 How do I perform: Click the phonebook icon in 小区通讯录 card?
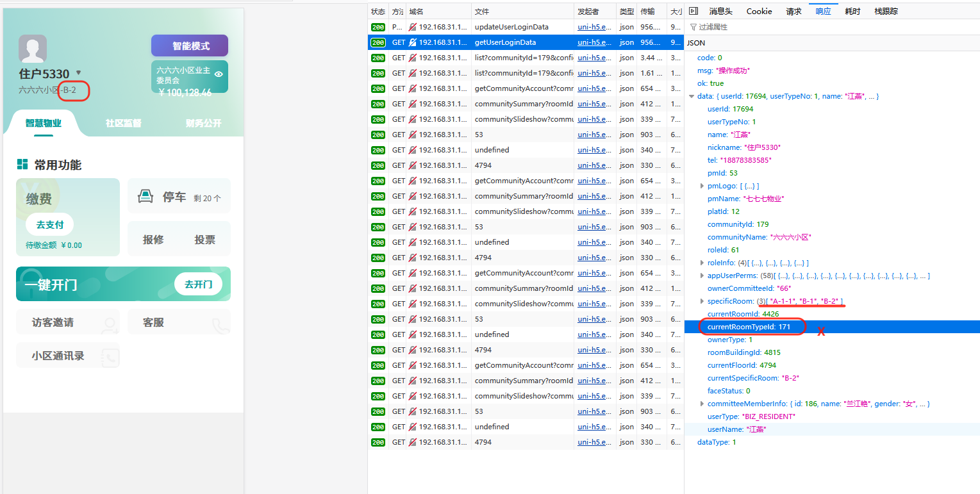110,357
